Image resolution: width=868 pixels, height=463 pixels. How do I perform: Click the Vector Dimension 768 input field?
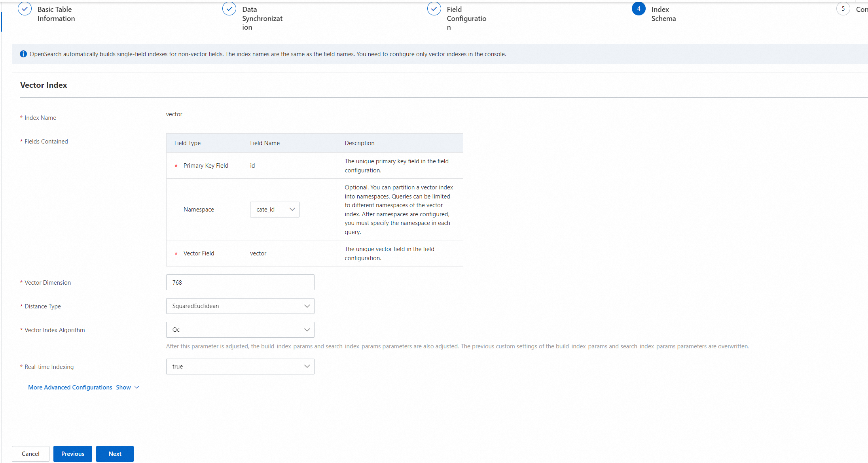point(240,283)
